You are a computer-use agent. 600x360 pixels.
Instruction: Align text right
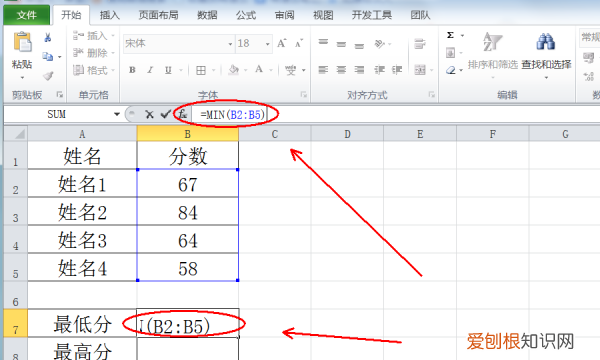359,70
